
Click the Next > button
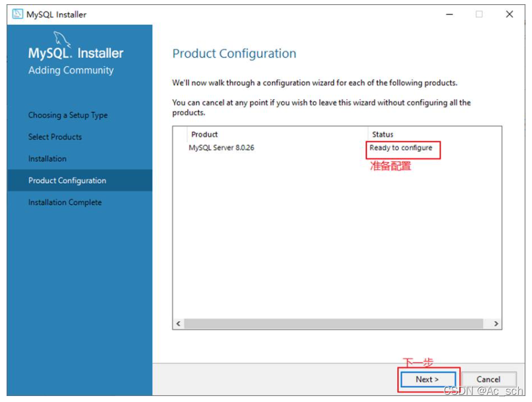428,379
